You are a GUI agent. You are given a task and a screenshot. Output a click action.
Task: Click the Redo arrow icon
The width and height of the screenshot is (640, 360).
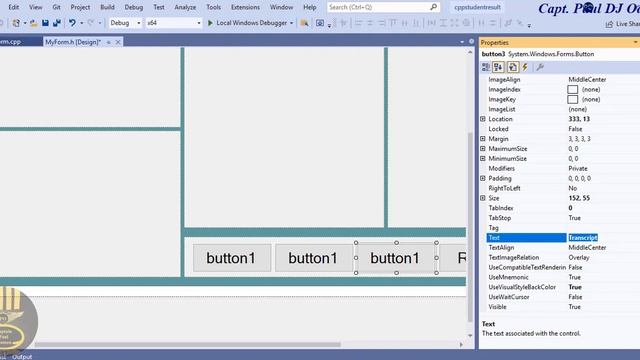click(x=91, y=23)
